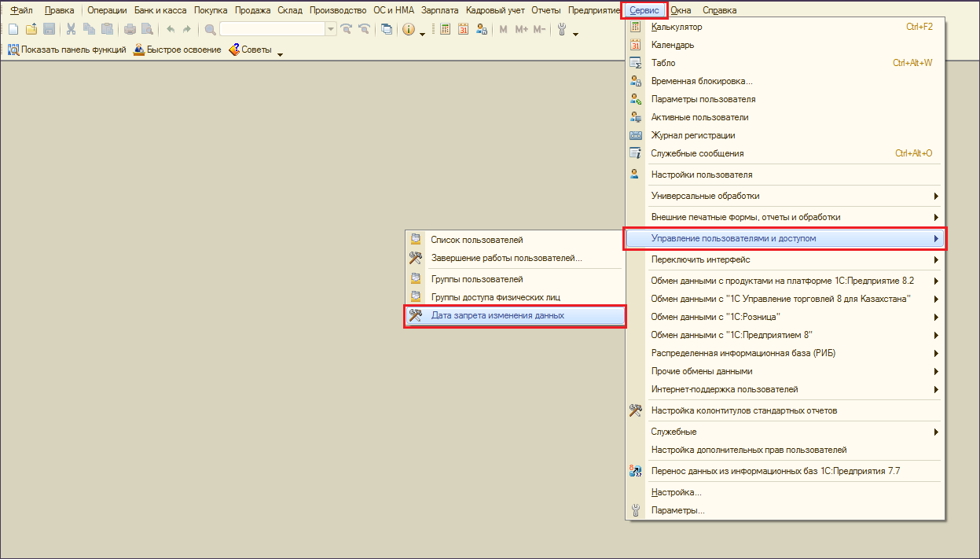Image resolution: width=980 pixels, height=559 pixels.
Task: Open the toolbar search field dropdown
Action: [331, 30]
